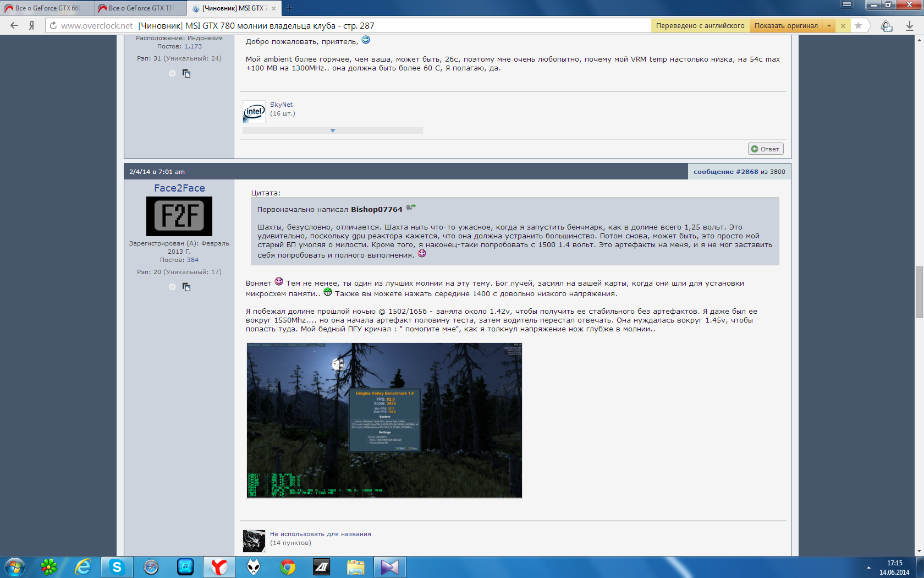
Task: Open the сообщение #2868 permalink
Action: click(x=726, y=172)
